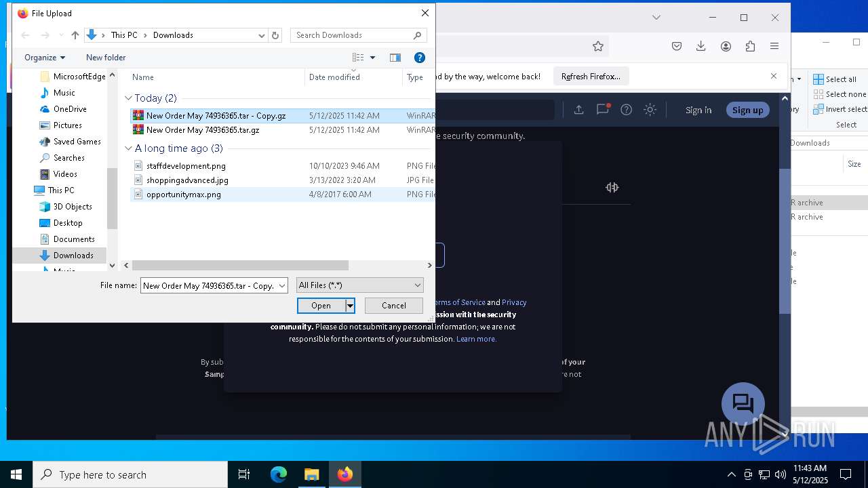
Task: Select Pictures in navigation tree
Action: click(x=61, y=125)
